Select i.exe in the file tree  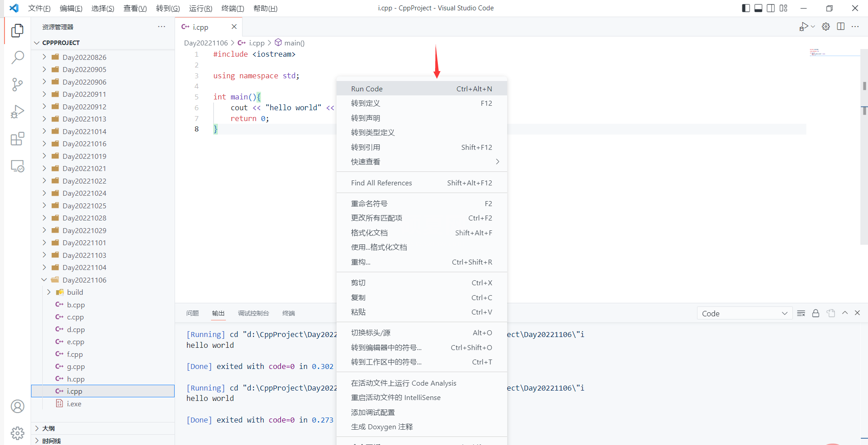coord(103,404)
